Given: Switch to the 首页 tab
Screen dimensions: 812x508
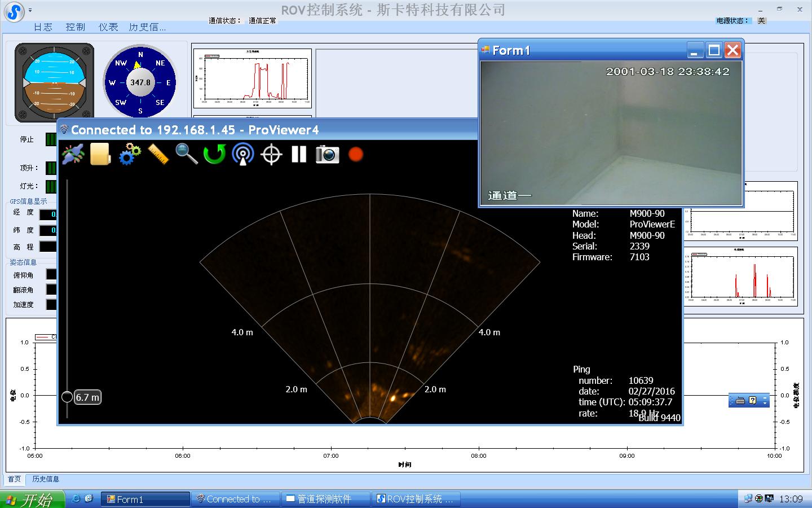Looking at the screenshot, I should [14, 479].
